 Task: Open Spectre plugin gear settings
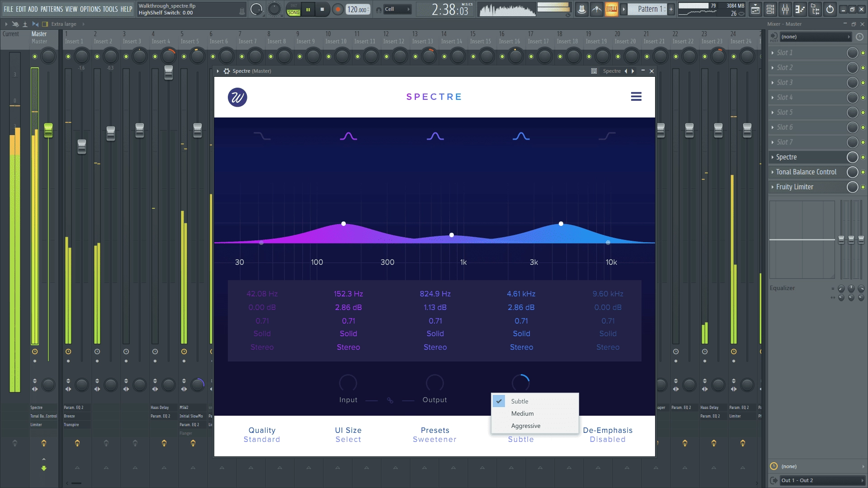(x=227, y=71)
